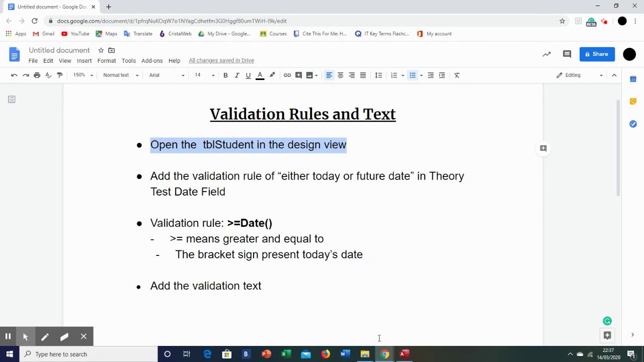Justify text
The height and width of the screenshot is (362, 644).
(x=363, y=75)
